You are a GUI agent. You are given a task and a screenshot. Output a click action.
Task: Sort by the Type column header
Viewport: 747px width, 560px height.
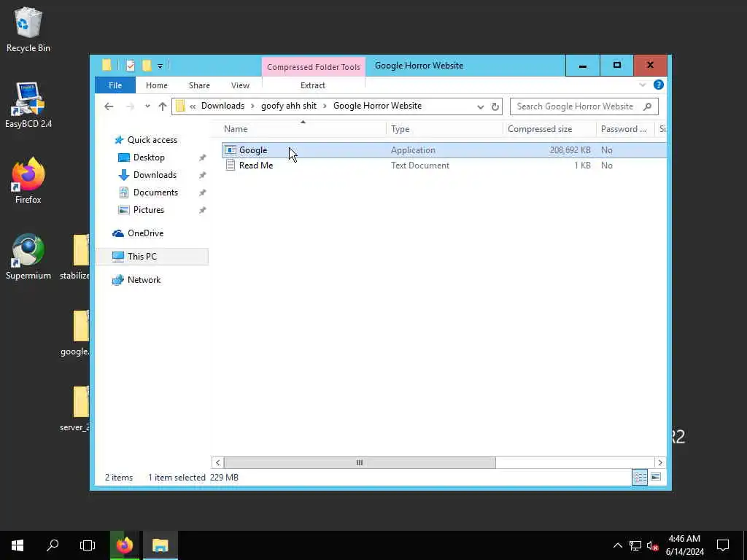(x=444, y=129)
